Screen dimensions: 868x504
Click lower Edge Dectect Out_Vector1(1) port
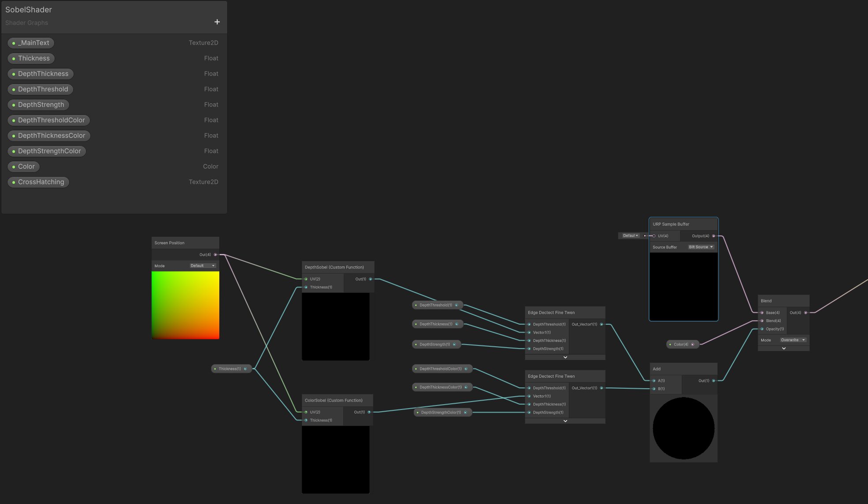(x=601, y=388)
